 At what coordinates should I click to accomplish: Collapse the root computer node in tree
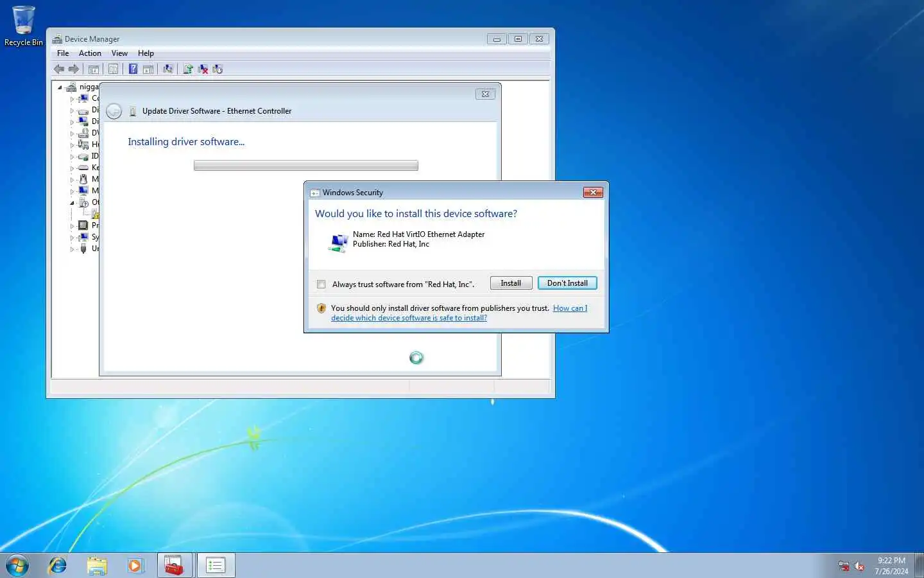click(x=60, y=87)
